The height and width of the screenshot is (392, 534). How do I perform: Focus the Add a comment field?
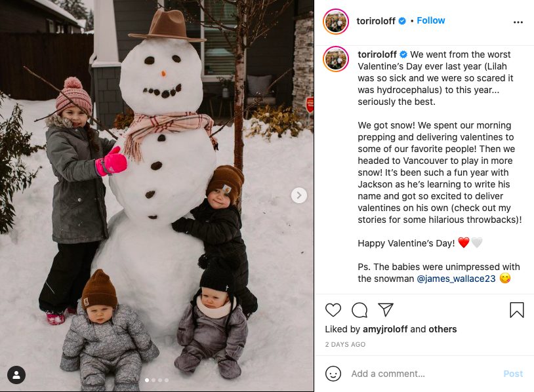pyautogui.click(x=422, y=374)
